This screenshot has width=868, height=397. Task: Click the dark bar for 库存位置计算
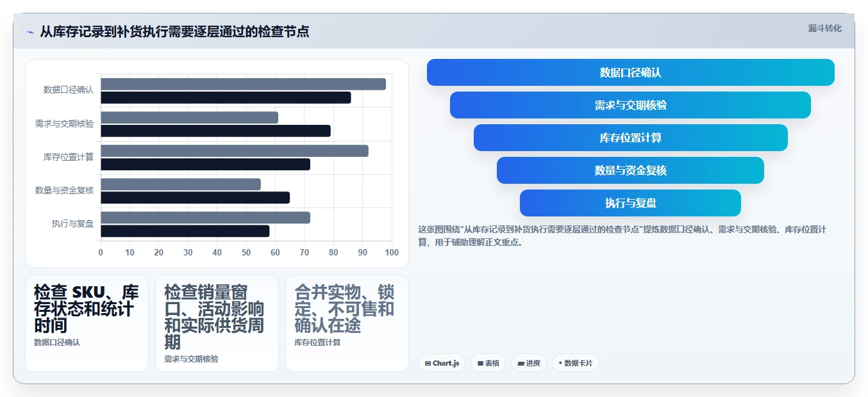(x=205, y=164)
